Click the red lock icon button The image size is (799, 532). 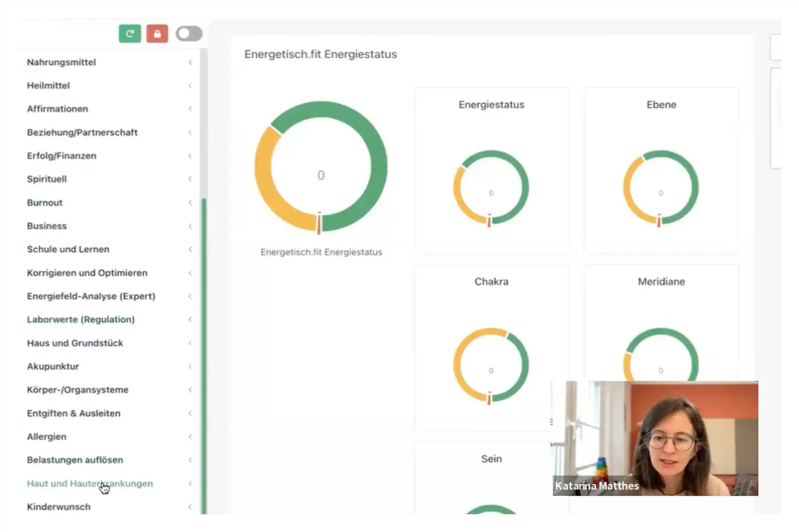coord(157,34)
